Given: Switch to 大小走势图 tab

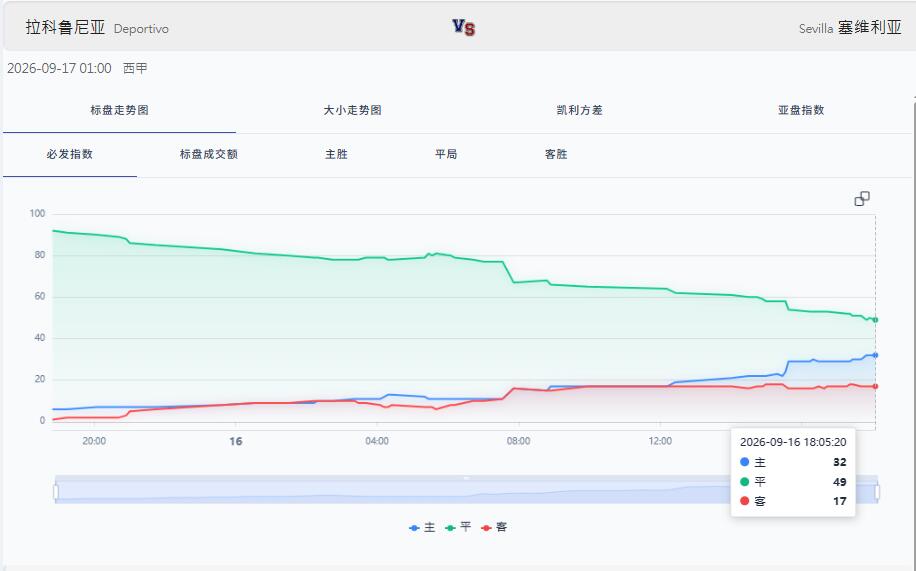Looking at the screenshot, I should [x=352, y=110].
